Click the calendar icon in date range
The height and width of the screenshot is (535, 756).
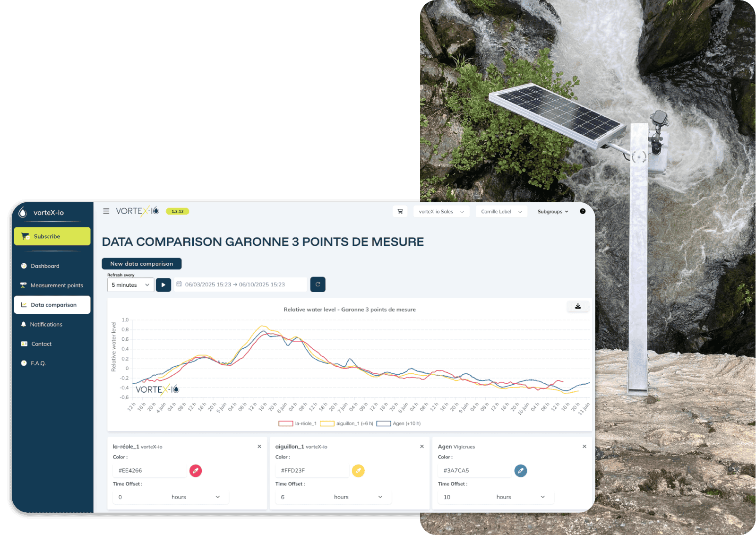(179, 284)
